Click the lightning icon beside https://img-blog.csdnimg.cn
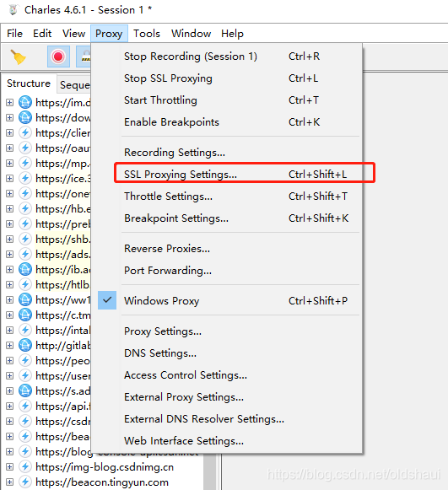 tap(25, 466)
